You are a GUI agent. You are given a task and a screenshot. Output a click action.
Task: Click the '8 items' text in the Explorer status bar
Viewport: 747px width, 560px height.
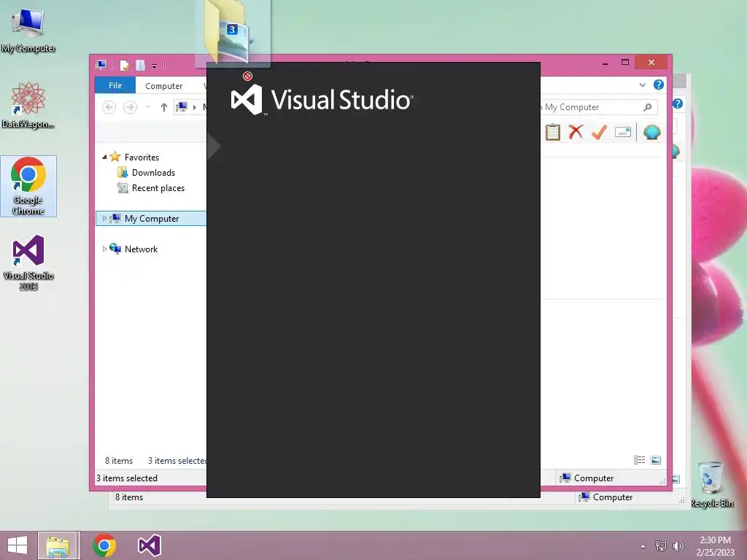click(119, 461)
